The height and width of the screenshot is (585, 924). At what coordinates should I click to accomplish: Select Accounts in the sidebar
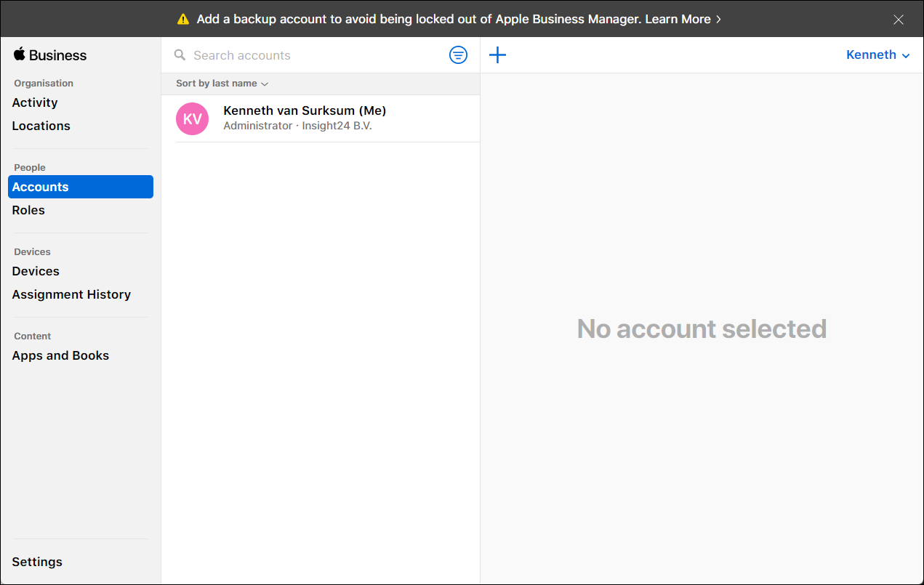tap(41, 187)
